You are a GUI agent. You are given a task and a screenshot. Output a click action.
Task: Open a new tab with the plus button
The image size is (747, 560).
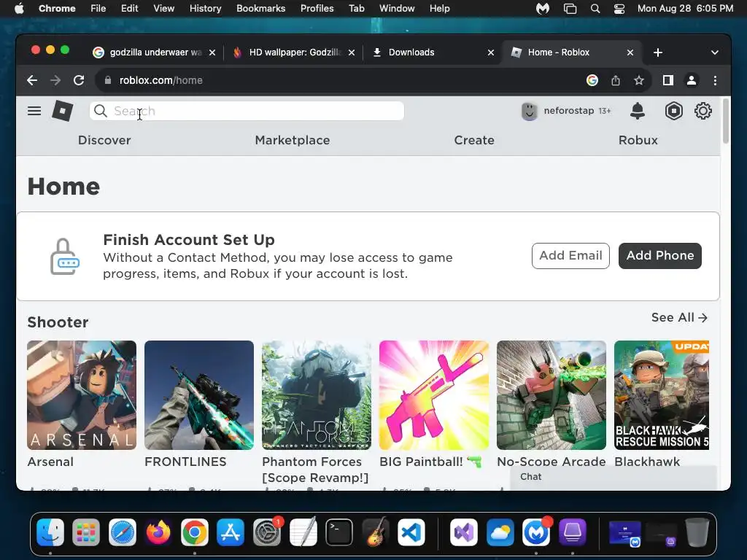[658, 52]
